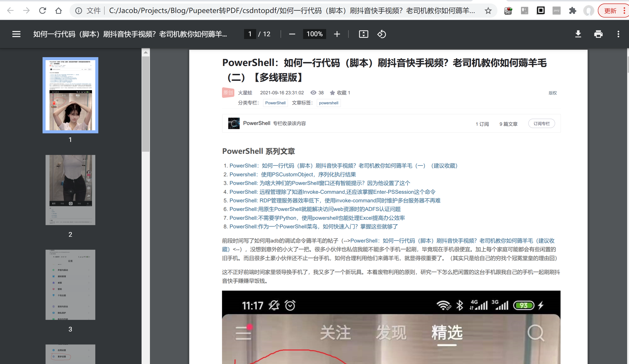Select page 1 thumbnail
This screenshot has width=629, height=364.
70,95
